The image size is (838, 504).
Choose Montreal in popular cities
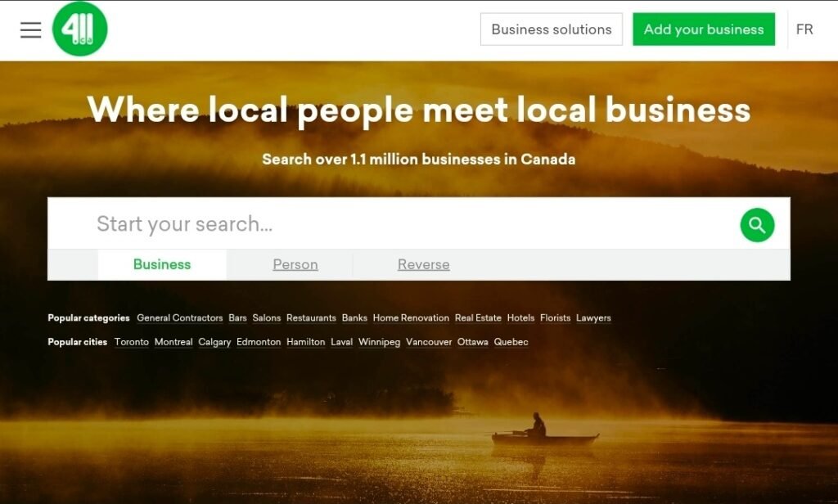(173, 342)
